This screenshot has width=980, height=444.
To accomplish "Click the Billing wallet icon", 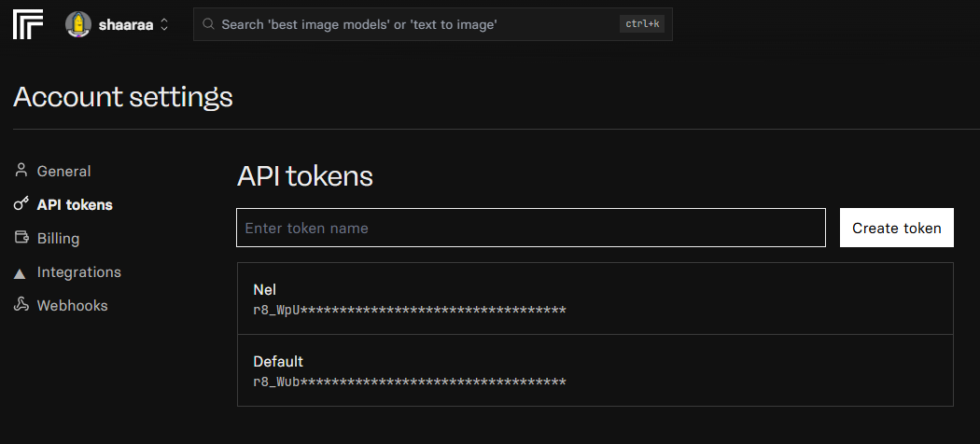I will click(x=21, y=238).
